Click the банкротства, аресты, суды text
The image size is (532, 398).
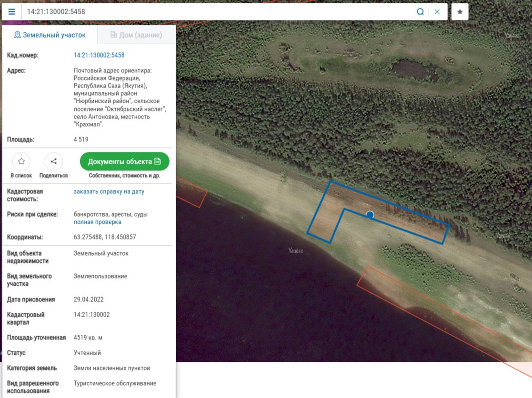tap(110, 214)
